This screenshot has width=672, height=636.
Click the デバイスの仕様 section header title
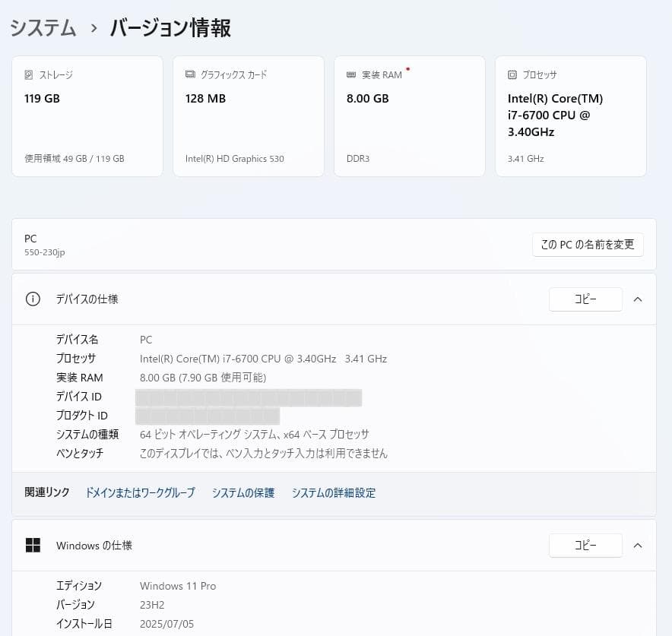tap(87, 299)
